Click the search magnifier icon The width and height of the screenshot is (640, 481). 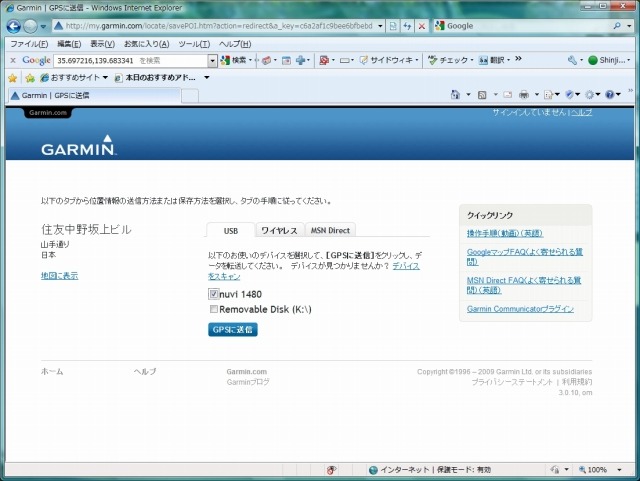tap(617, 26)
